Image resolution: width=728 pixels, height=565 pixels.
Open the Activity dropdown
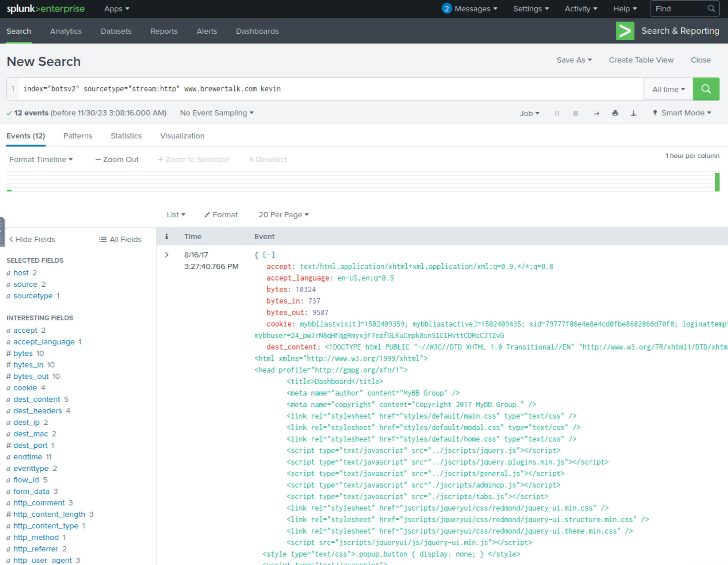coord(581,9)
